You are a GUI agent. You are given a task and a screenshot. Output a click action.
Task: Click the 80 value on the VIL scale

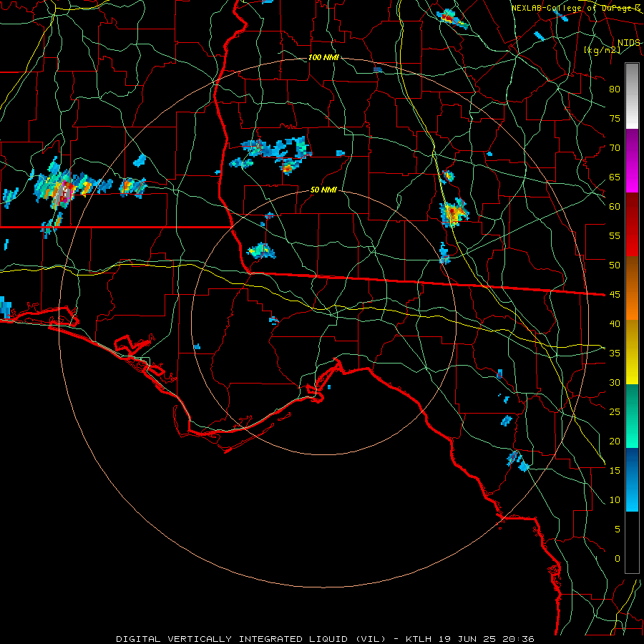click(615, 89)
